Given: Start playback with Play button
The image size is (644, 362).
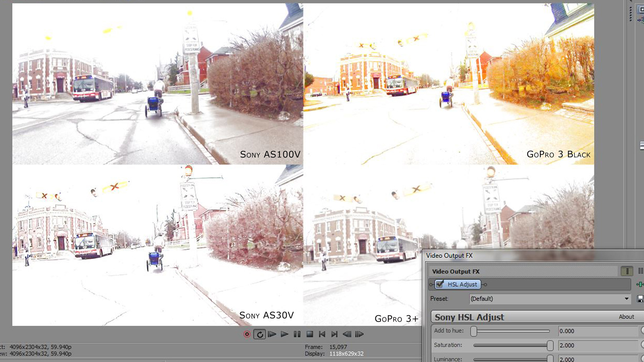Looking at the screenshot, I should pos(284,334).
